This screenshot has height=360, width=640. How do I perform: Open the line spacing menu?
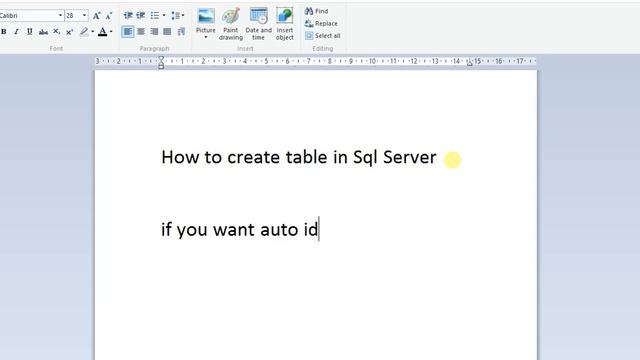tap(178, 16)
